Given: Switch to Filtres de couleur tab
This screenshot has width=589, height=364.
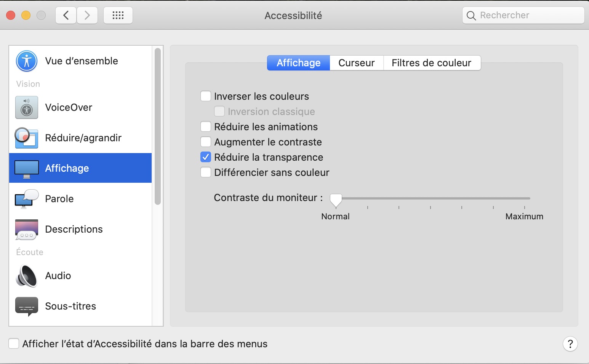Looking at the screenshot, I should point(431,63).
